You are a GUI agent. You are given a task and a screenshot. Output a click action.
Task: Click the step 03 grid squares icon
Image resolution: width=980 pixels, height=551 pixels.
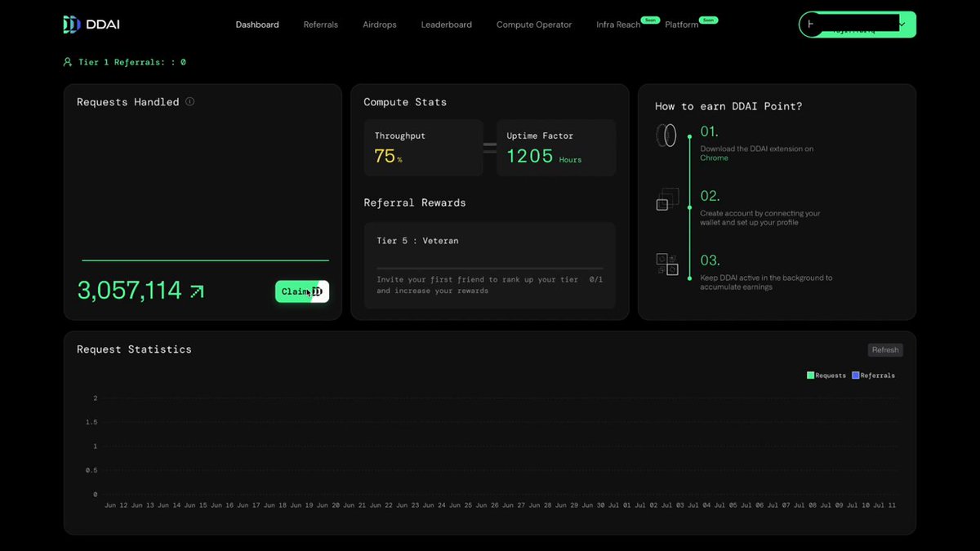coord(667,264)
